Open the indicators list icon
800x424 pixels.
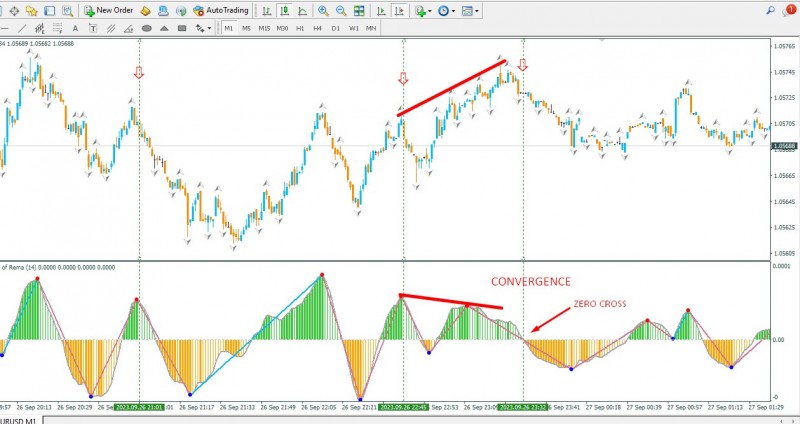point(420,10)
